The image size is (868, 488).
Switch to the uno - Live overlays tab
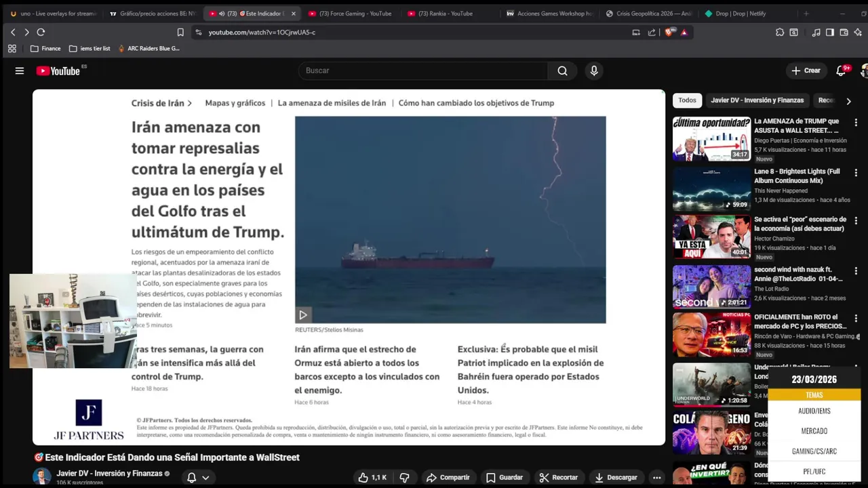coord(54,14)
